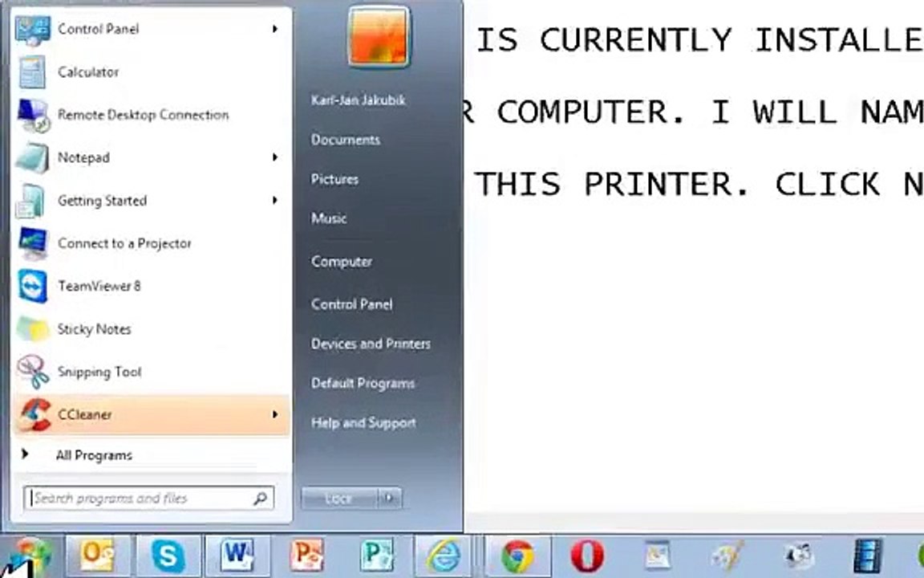Viewport: 924px width, 578px height.
Task: Launch Notepad from the Start menu
Action: click(x=150, y=157)
